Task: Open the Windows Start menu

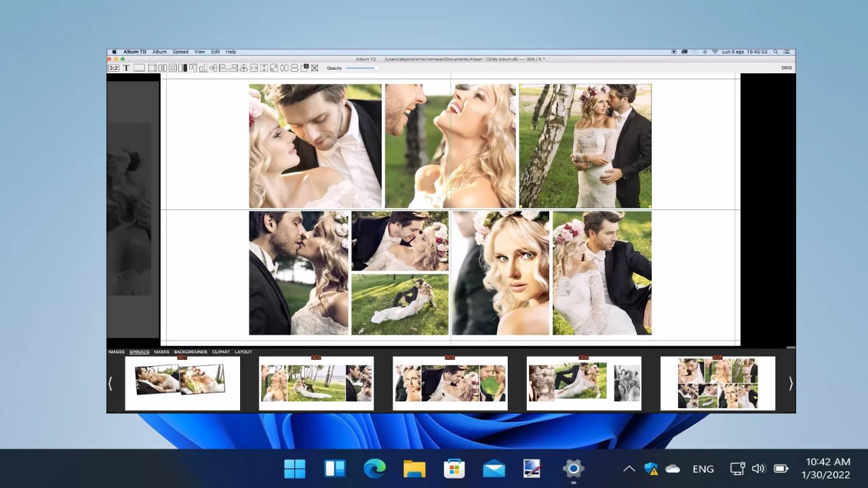Action: pos(295,468)
